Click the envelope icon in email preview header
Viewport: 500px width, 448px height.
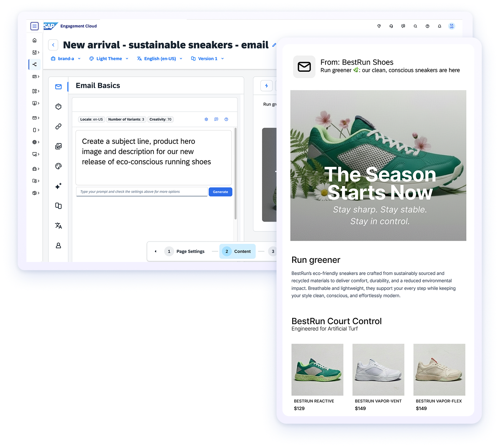point(304,67)
